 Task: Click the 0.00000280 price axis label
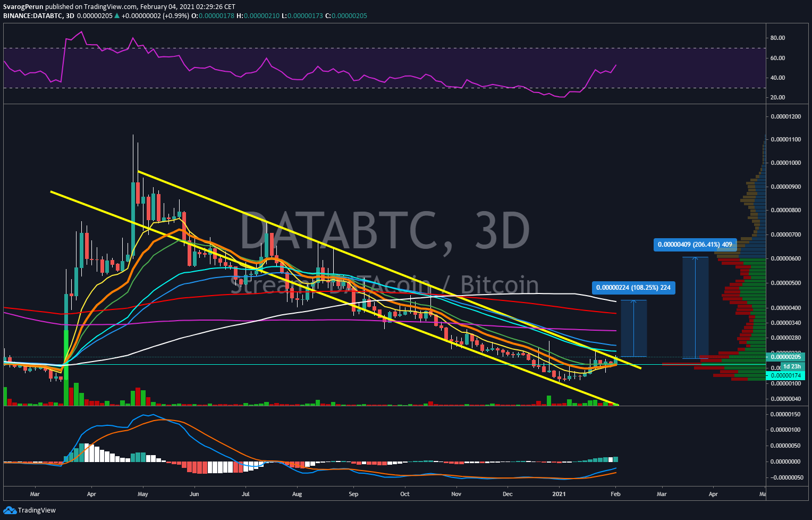click(785, 338)
